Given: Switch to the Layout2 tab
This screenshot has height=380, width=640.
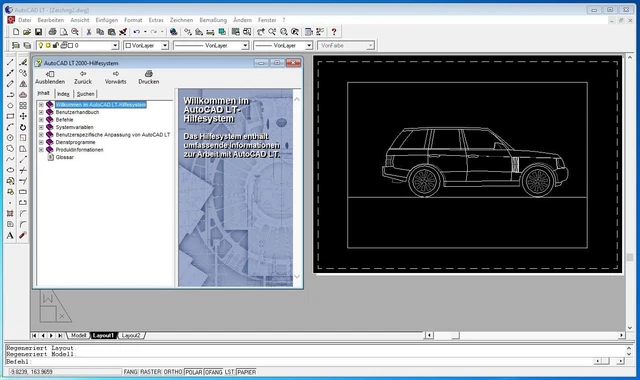Looking at the screenshot, I should click(131, 336).
